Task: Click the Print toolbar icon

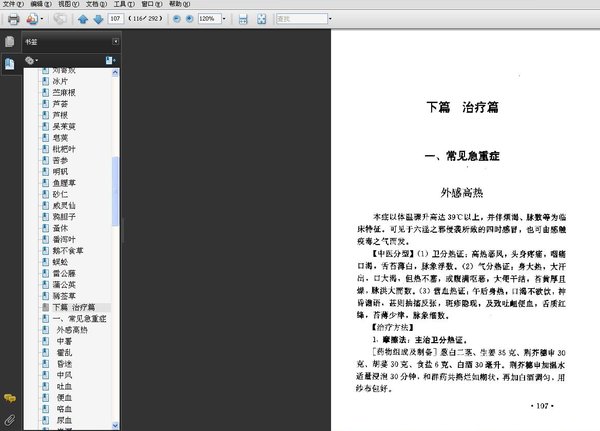Action: [x=13, y=19]
